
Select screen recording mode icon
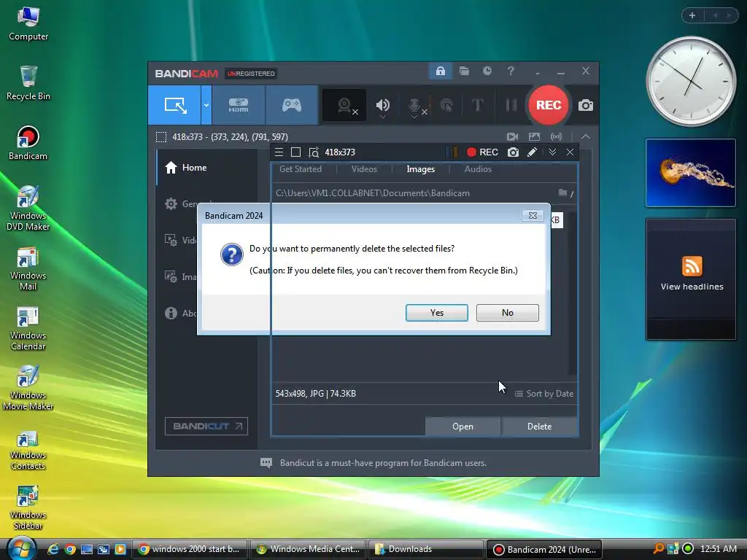click(175, 105)
